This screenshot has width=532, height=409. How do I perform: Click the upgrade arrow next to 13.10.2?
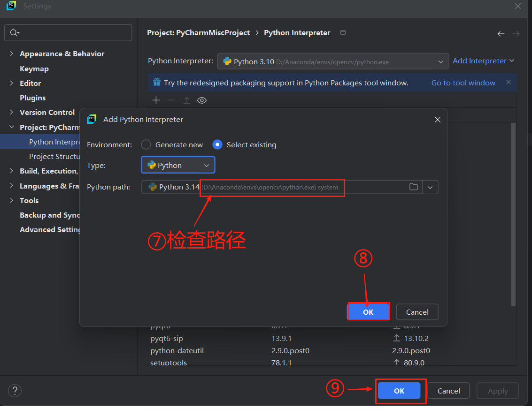click(396, 338)
